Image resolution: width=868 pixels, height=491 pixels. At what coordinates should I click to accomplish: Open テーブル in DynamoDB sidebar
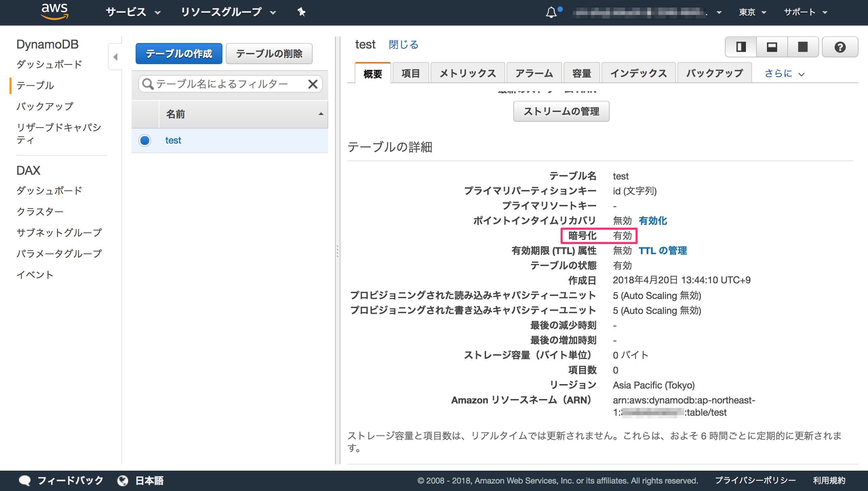point(35,86)
